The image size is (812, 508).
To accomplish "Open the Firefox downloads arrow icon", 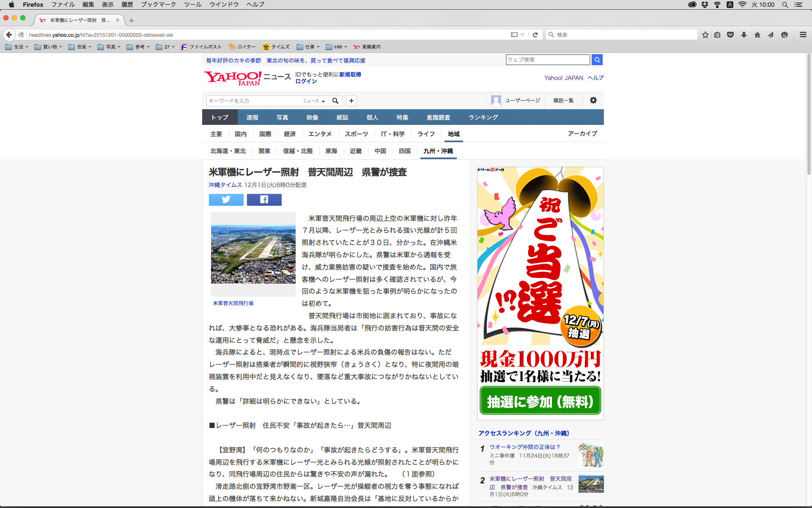I will click(743, 35).
